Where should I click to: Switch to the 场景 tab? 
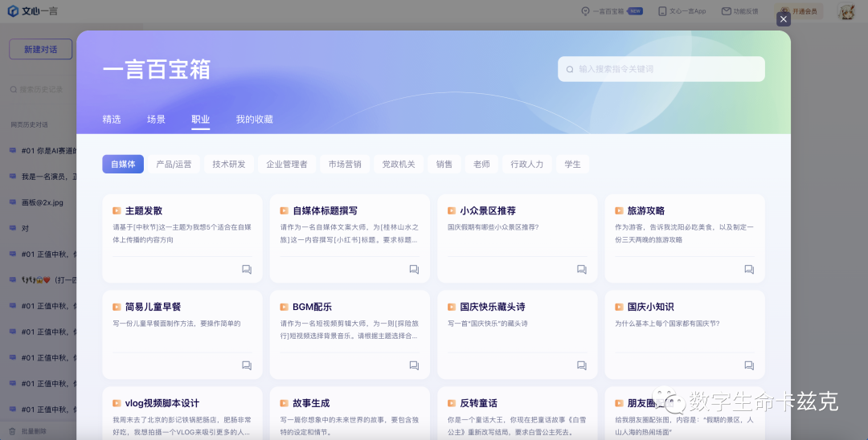156,120
